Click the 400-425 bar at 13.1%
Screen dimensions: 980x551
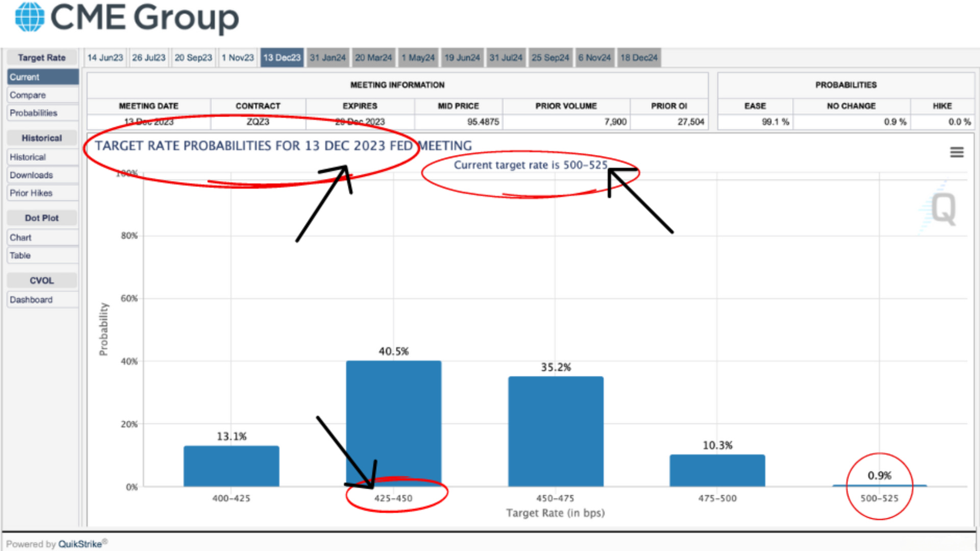231,466
